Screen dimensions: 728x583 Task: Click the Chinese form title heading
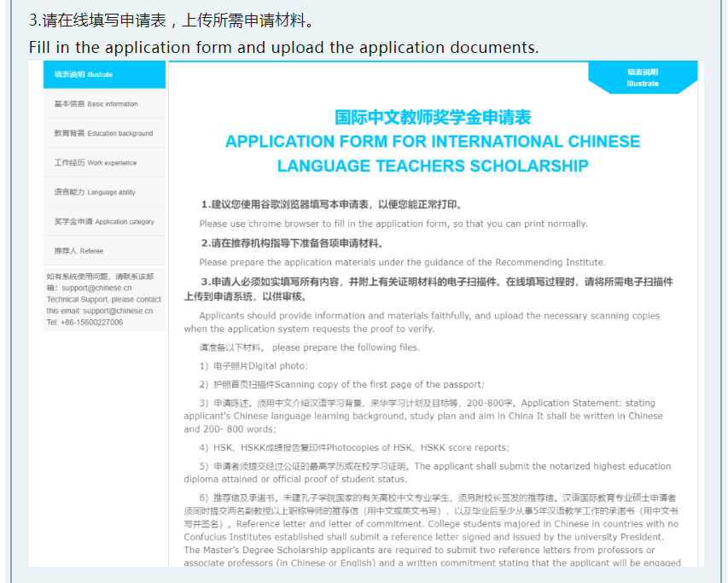432,118
